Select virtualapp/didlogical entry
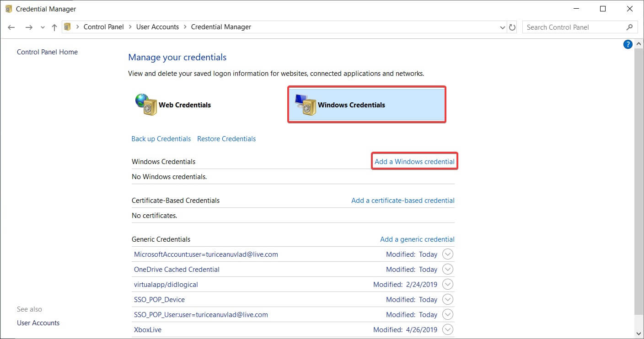The height and width of the screenshot is (339, 644). tap(166, 285)
